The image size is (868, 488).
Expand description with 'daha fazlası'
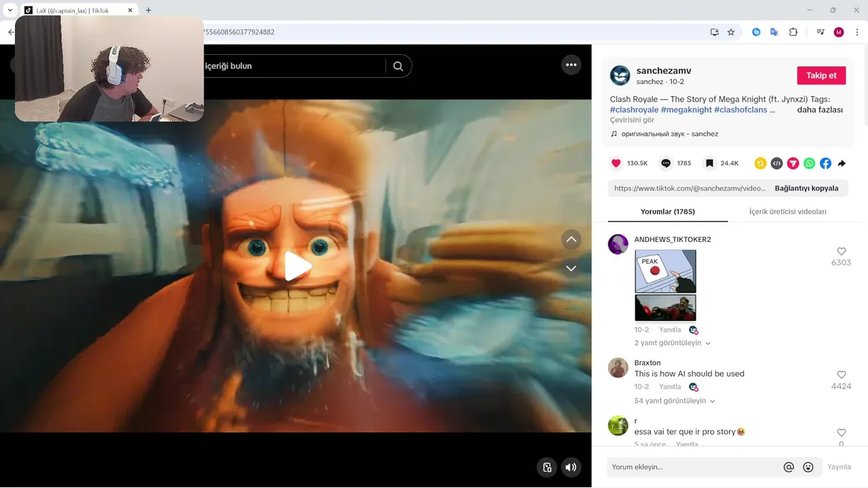click(x=820, y=110)
